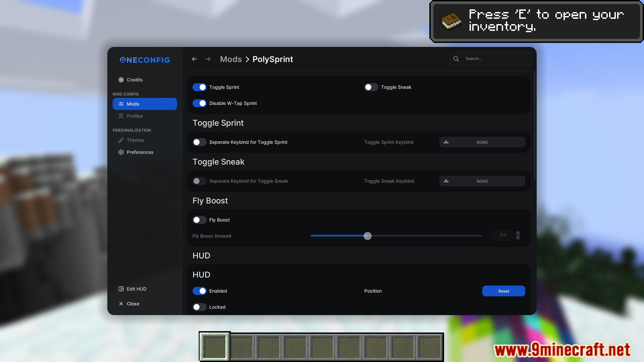Viewport: 644px width, 362px height.
Task: Close the OneConfig window
Action: tap(145, 304)
